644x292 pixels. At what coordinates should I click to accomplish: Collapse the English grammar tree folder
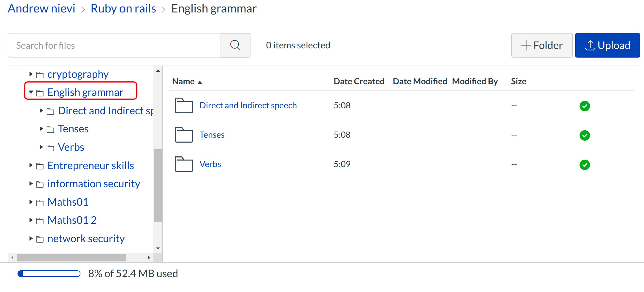(31, 92)
